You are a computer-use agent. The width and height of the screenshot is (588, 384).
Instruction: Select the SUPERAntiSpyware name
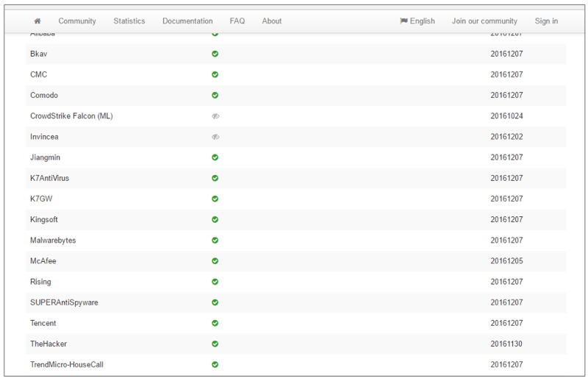pos(64,302)
